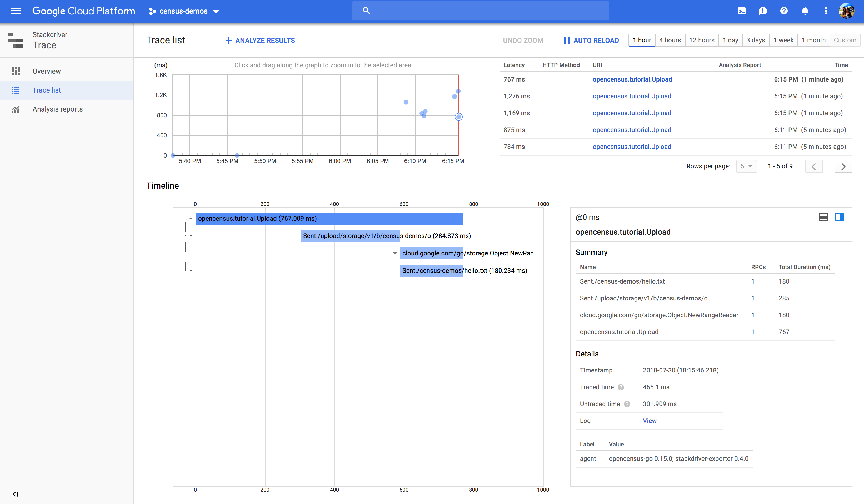Screen dimensions: 864x504
Task: Switch details to bottom panel layout
Action: pyautogui.click(x=823, y=217)
